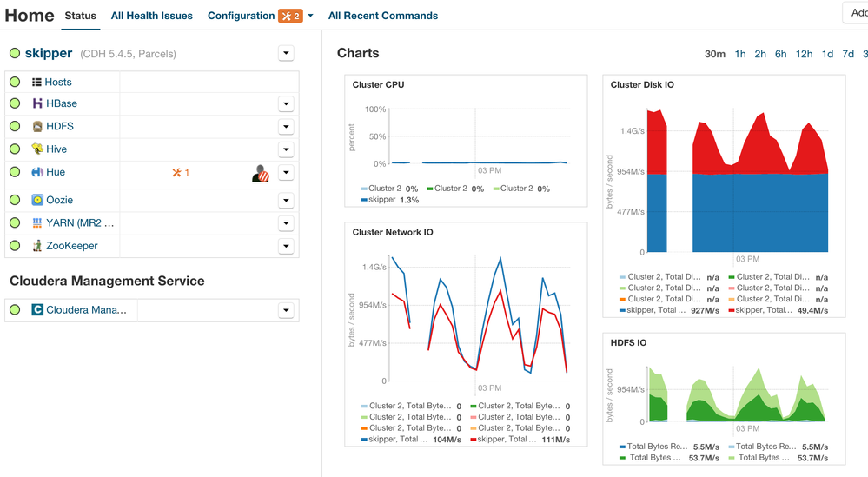Viewport: 868px width, 477px height.
Task: Click the Oozie service icon
Action: (37, 200)
